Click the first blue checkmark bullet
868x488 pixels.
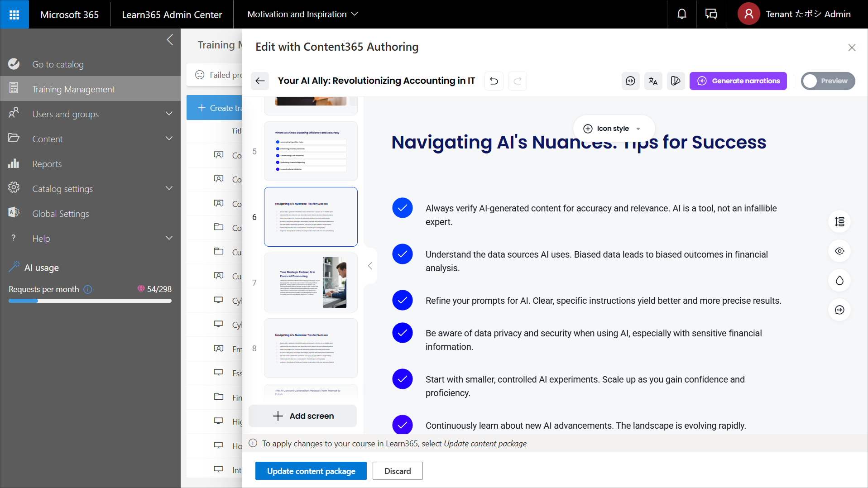[x=402, y=208]
